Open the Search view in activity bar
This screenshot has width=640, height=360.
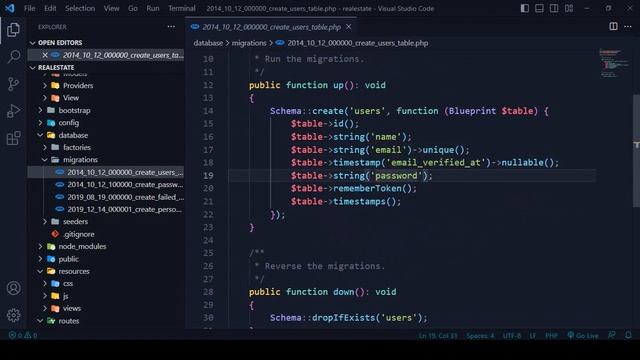tap(13, 57)
